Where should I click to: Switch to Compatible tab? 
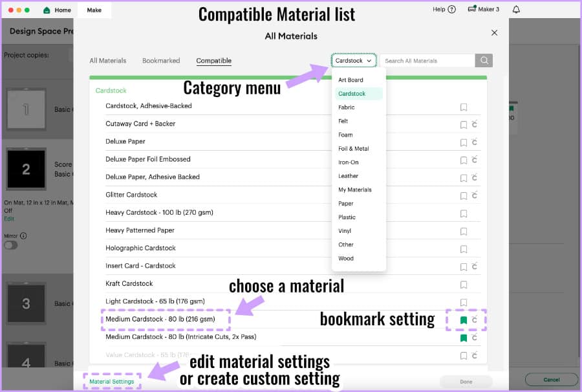[214, 61]
